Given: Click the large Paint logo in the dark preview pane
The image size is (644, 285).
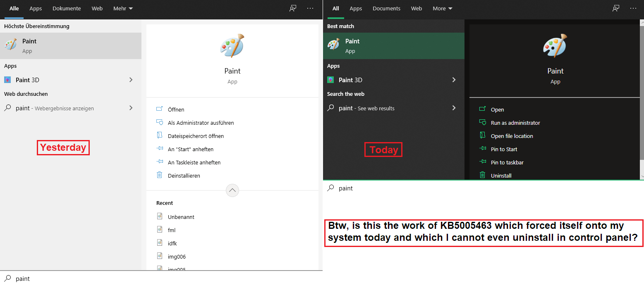Looking at the screenshot, I should (x=555, y=45).
